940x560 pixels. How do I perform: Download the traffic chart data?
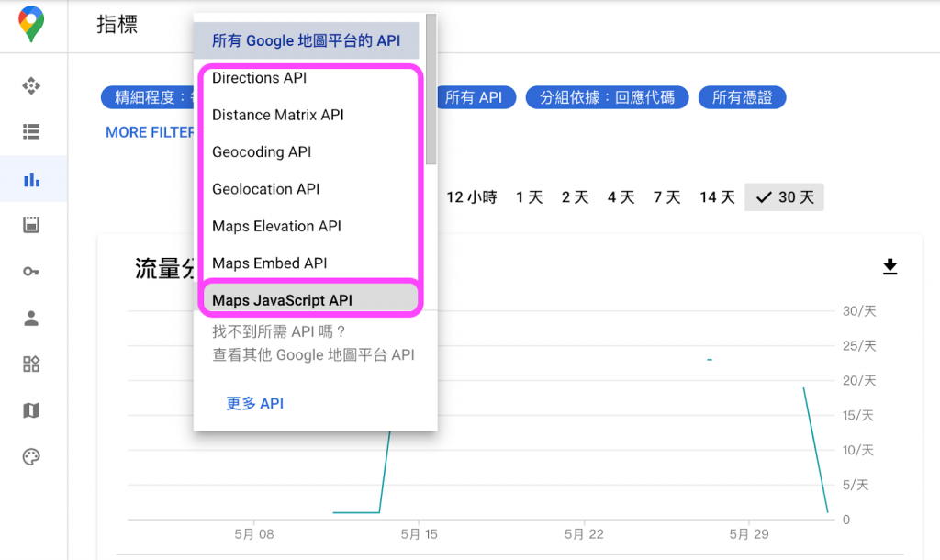pos(890,267)
